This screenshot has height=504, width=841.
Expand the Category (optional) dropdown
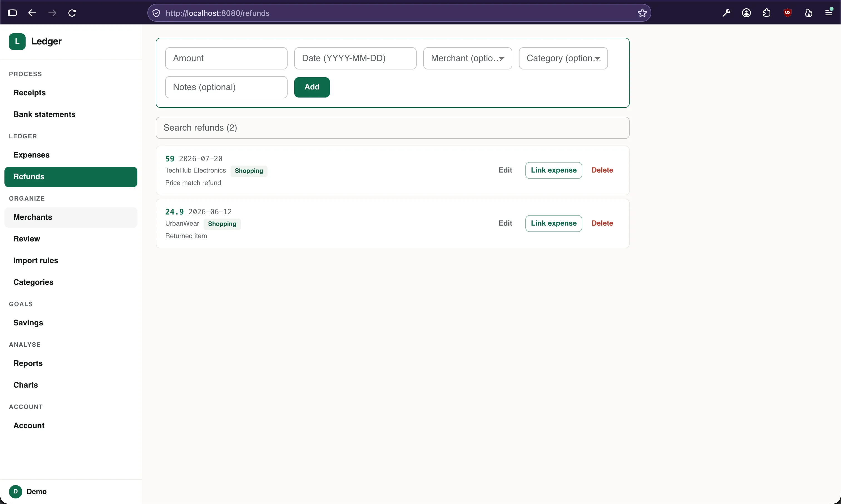pos(563,58)
